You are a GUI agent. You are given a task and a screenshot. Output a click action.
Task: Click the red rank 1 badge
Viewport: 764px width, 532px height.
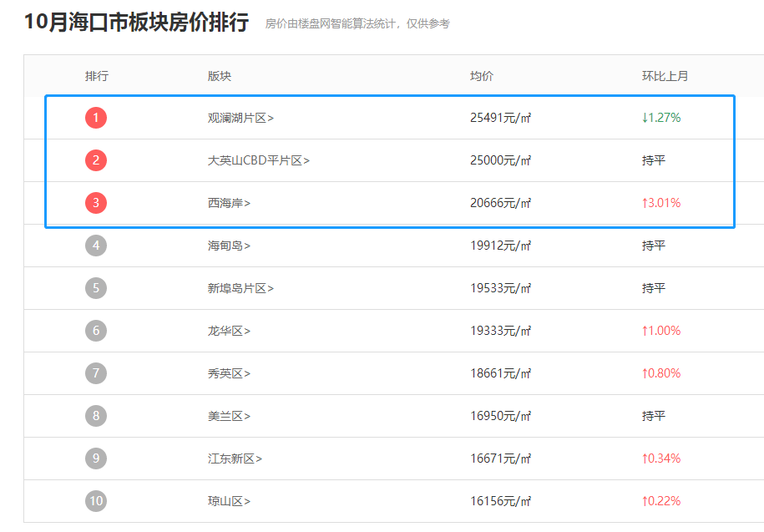(x=96, y=118)
